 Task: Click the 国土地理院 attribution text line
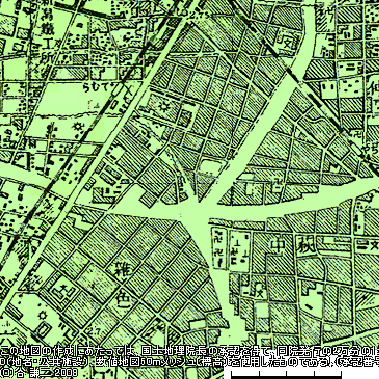pyautogui.click(x=189, y=351)
